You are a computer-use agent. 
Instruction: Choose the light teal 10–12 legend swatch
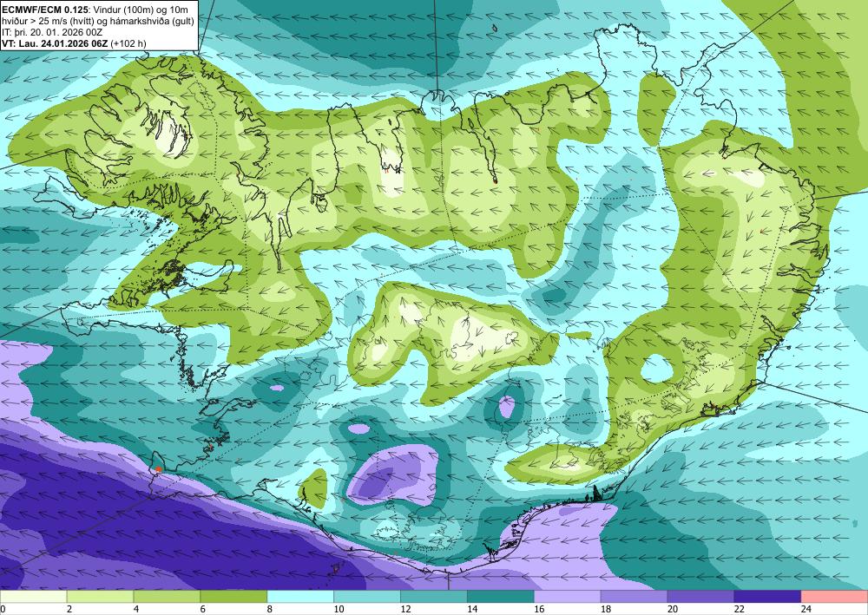(x=367, y=597)
